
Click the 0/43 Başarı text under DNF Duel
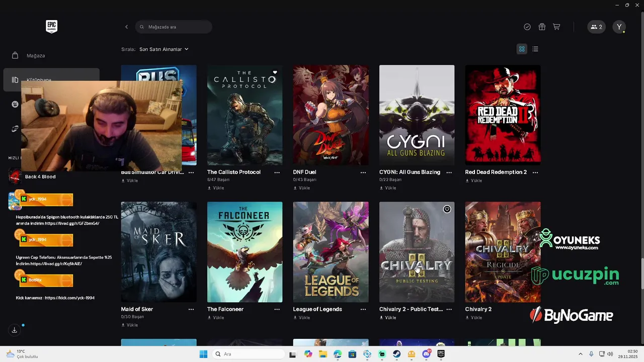(x=304, y=180)
